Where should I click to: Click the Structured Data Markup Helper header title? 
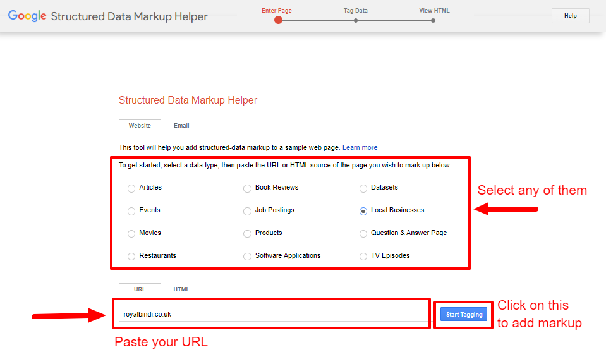coord(130,16)
